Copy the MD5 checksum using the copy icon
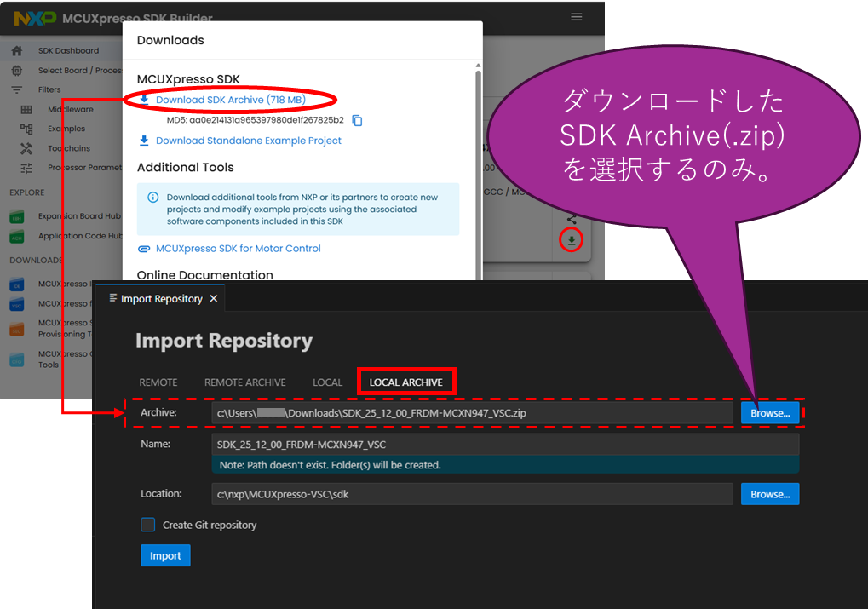The height and width of the screenshot is (609, 868). (x=357, y=121)
